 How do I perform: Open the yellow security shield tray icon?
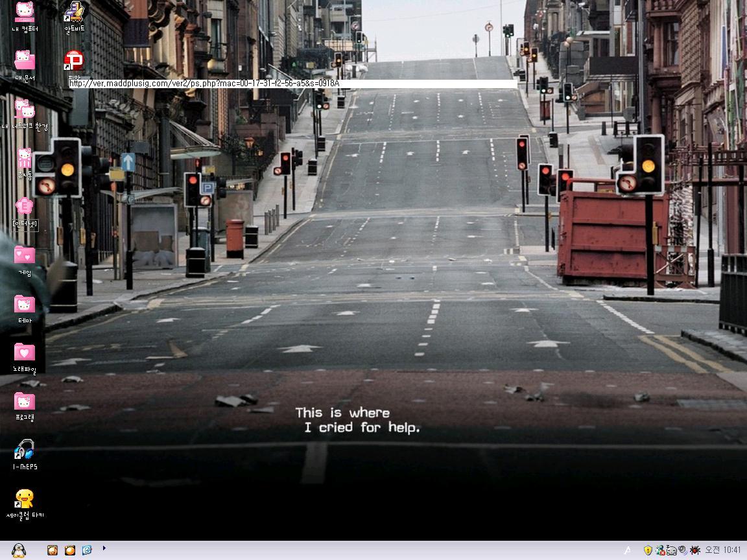coord(648,550)
